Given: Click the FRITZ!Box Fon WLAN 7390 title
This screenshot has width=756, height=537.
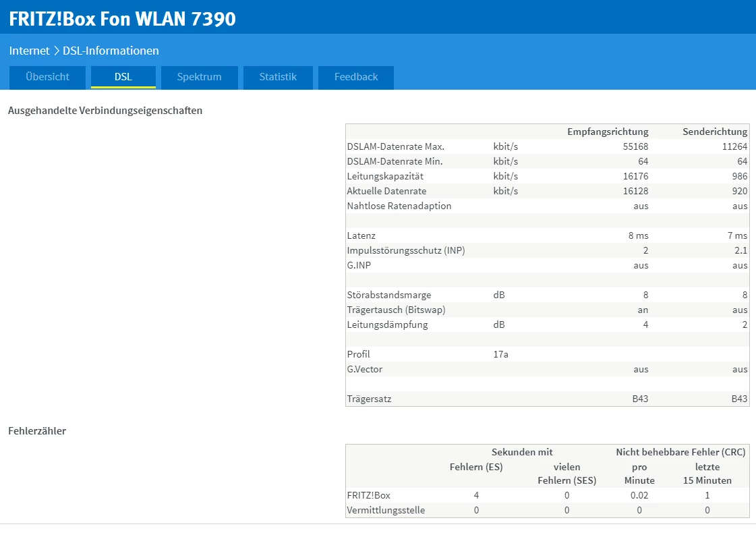Looking at the screenshot, I should [x=123, y=19].
